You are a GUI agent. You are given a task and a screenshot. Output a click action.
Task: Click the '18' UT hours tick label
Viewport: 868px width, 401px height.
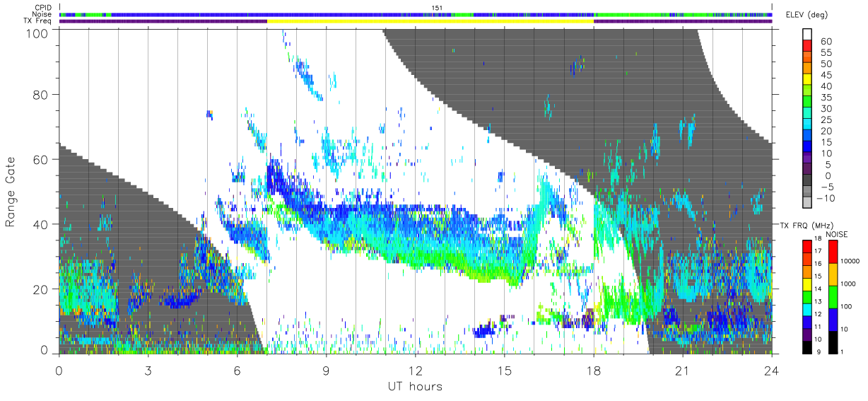[594, 370]
